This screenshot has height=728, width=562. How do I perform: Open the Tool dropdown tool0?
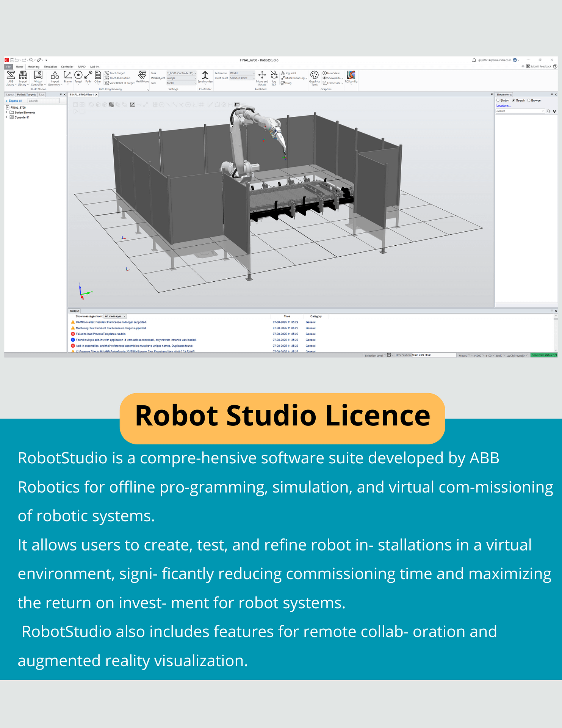pos(182,83)
